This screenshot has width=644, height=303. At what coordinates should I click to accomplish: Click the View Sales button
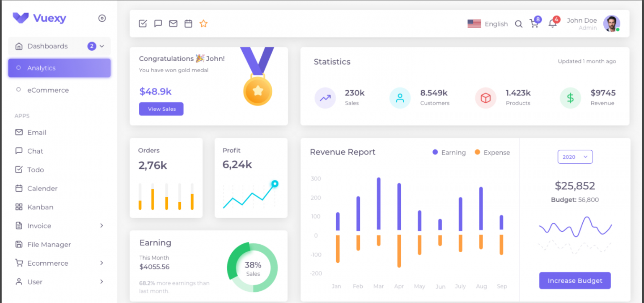point(161,109)
